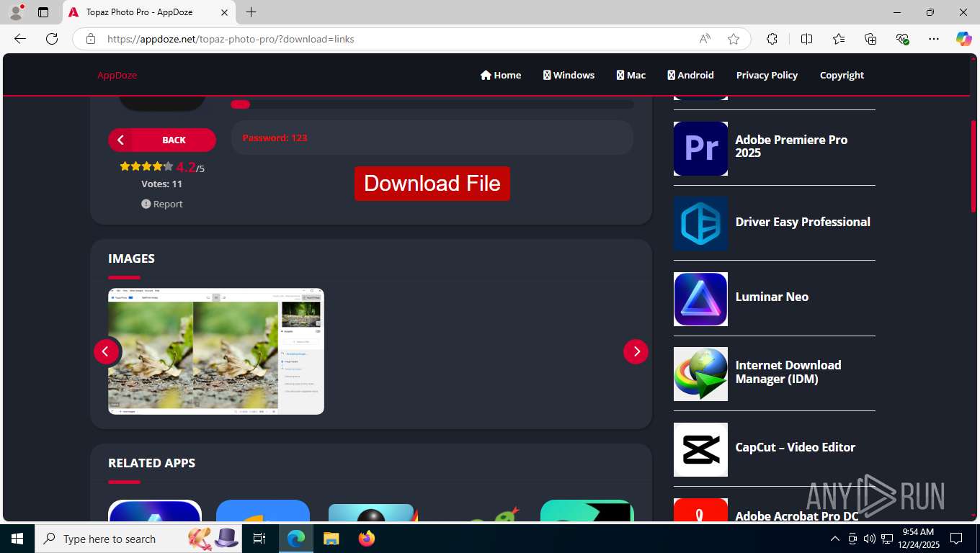Click the Adobe Premiere Pro icon

coord(700,148)
